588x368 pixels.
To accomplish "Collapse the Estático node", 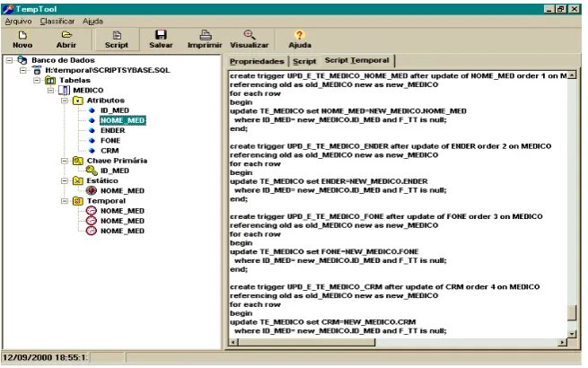I will (x=65, y=180).
